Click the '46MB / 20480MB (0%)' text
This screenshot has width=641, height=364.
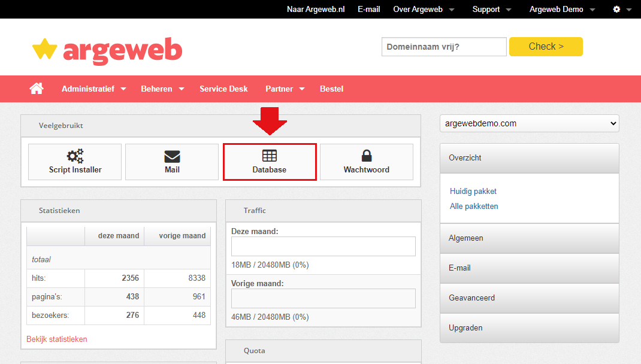[x=270, y=317]
